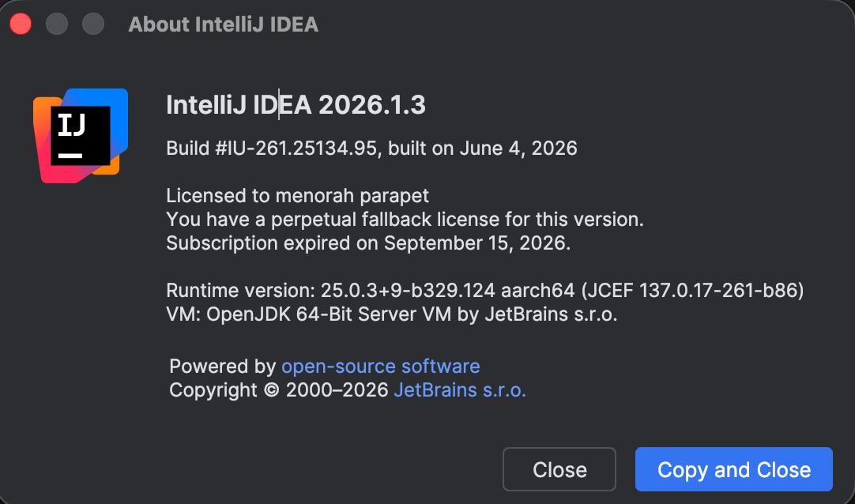Screen dimensions: 855x504
Task: Click the disabled minimize window button
Action: 57,24
